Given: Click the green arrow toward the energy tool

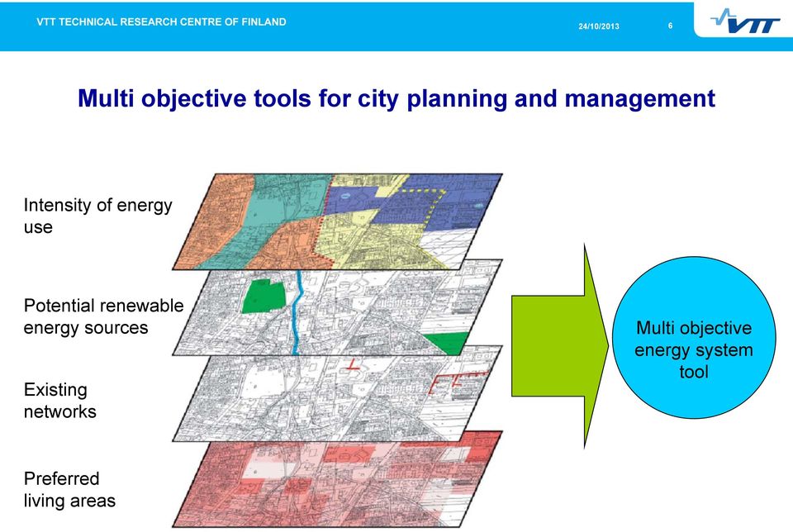Looking at the screenshot, I should click(x=560, y=346).
